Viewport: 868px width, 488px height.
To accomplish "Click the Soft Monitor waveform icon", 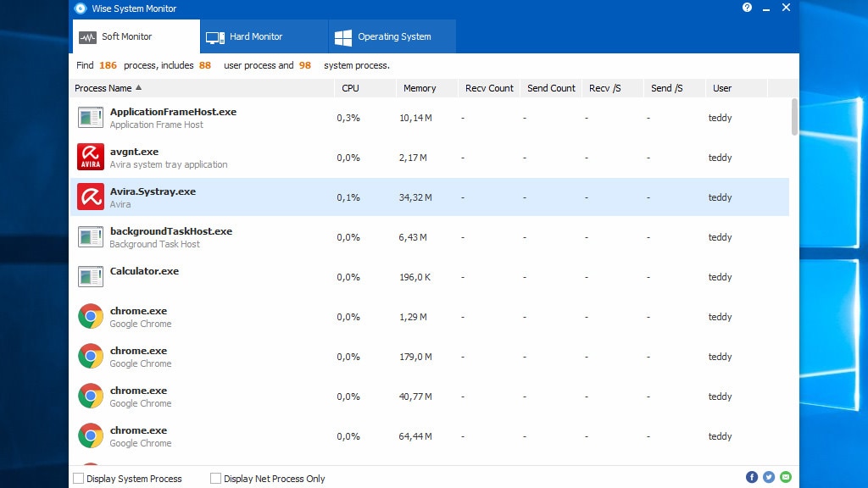I will [87, 37].
